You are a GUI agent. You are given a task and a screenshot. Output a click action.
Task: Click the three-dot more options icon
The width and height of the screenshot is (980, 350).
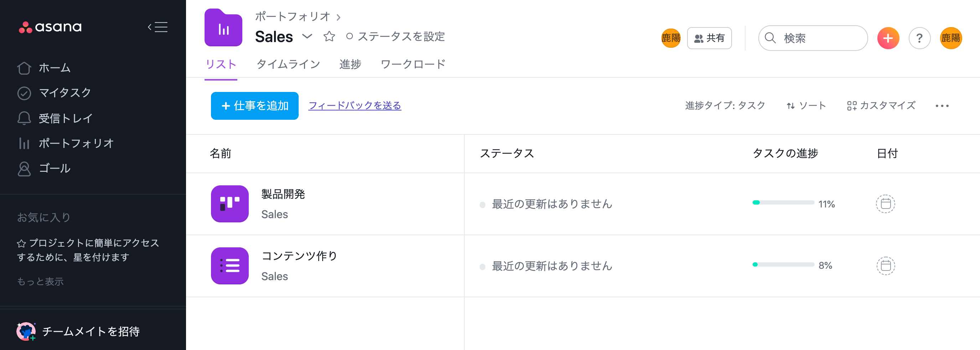(942, 106)
